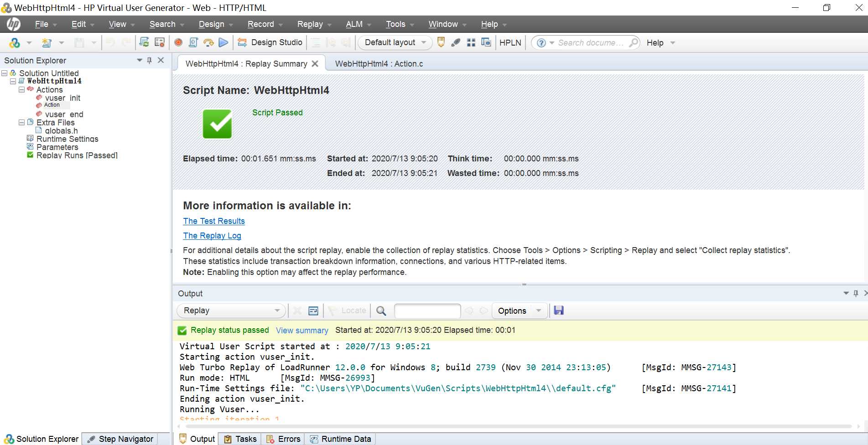
Task: Close the Solution Explorer panel
Action: click(x=161, y=60)
